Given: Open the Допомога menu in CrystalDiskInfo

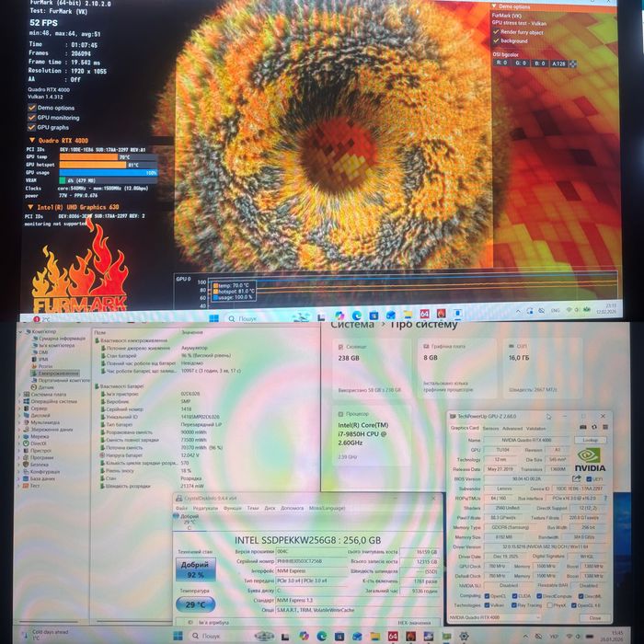Looking at the screenshot, I should [292, 508].
